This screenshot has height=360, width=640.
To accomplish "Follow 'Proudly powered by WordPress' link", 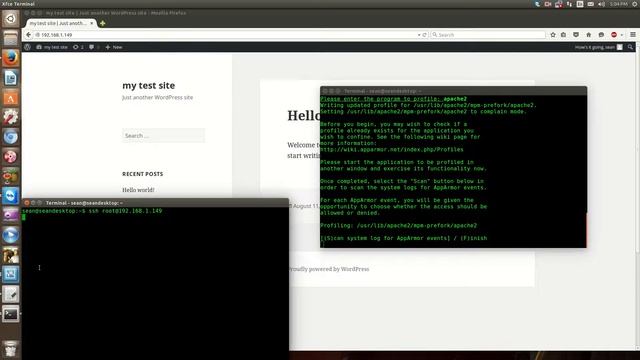I will (329, 269).
